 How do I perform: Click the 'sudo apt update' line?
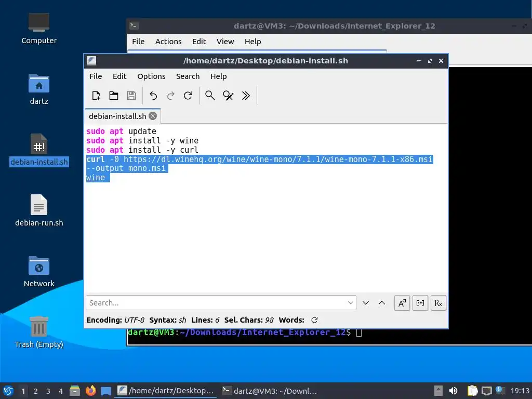(121, 131)
